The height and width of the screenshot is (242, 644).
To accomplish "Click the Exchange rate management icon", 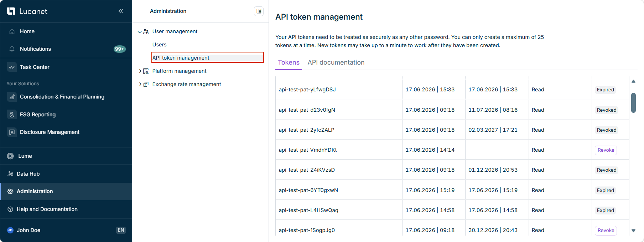I will (x=146, y=84).
